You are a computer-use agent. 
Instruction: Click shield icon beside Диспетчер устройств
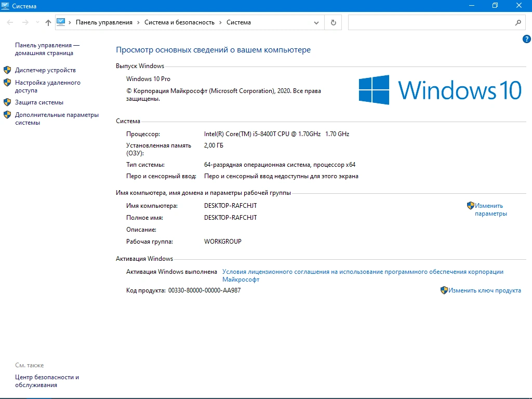[x=7, y=70]
